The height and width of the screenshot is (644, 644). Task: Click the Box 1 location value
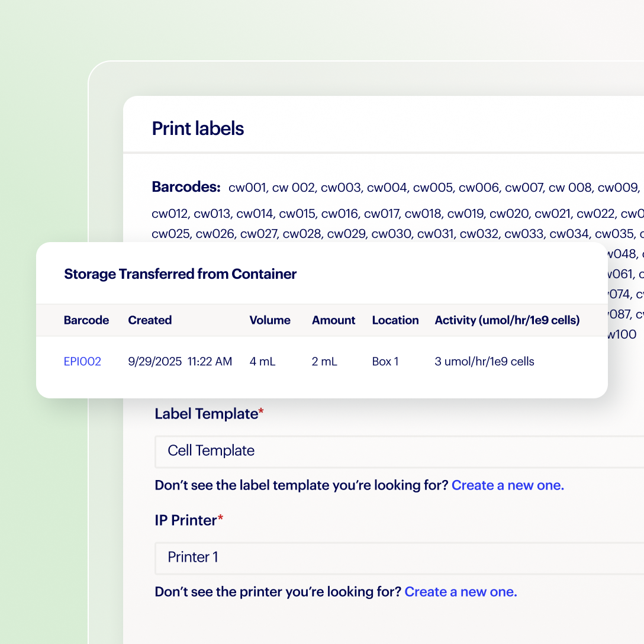point(385,361)
